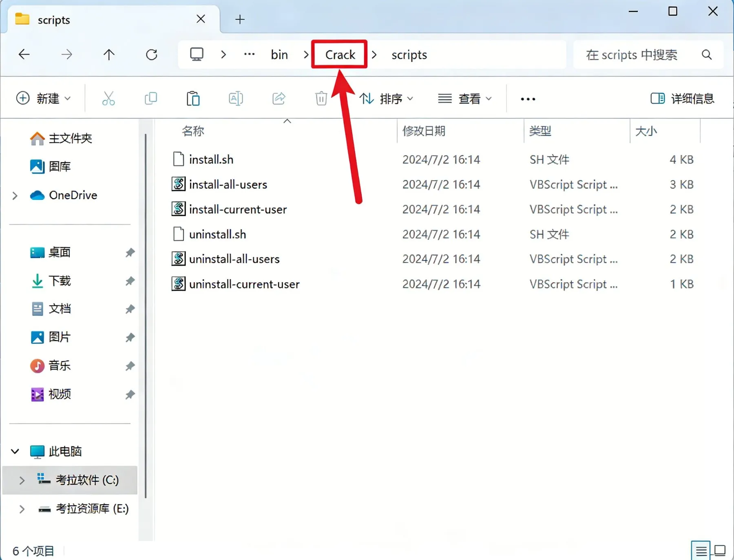This screenshot has width=734, height=560.
Task: Click the Delete trash icon
Action: 321,98
